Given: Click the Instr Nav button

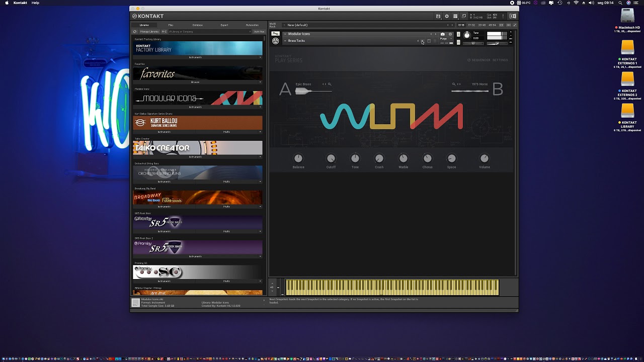Looking at the screenshot, I should pos(259,32).
